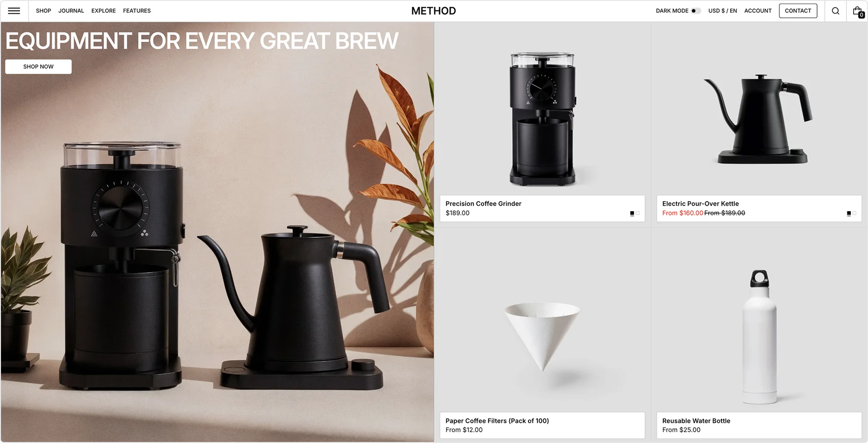Click the Contact button
868x443 pixels.
[798, 11]
